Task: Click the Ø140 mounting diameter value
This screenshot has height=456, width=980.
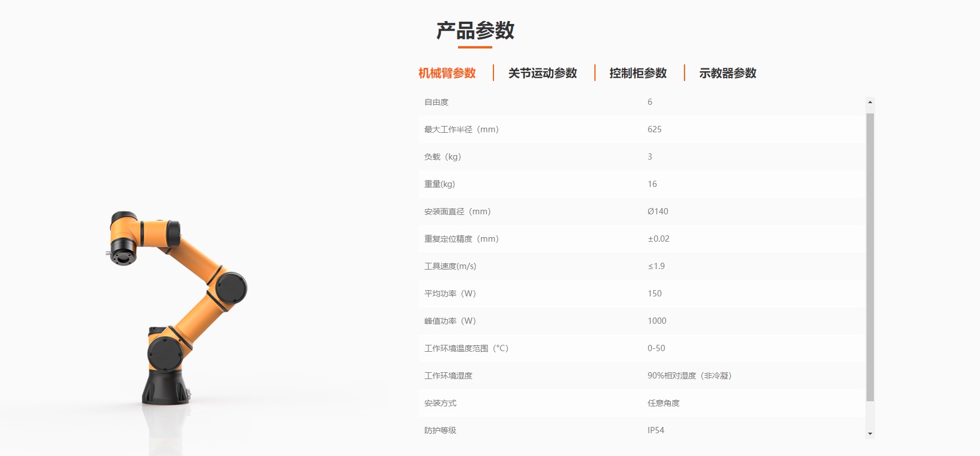Action: (x=658, y=211)
